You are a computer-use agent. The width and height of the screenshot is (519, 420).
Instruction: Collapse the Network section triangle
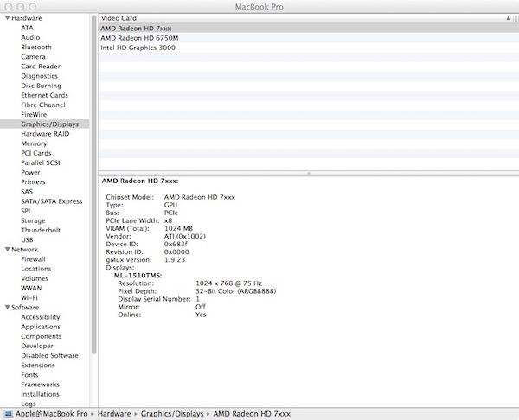[x=7, y=250]
